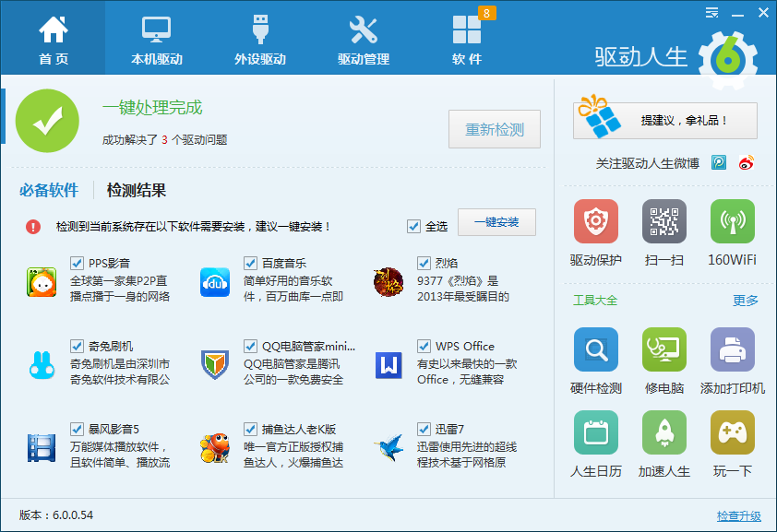777x532 pixels.
Task: Click the 添加打印机 printer icon
Action: pyautogui.click(x=733, y=349)
